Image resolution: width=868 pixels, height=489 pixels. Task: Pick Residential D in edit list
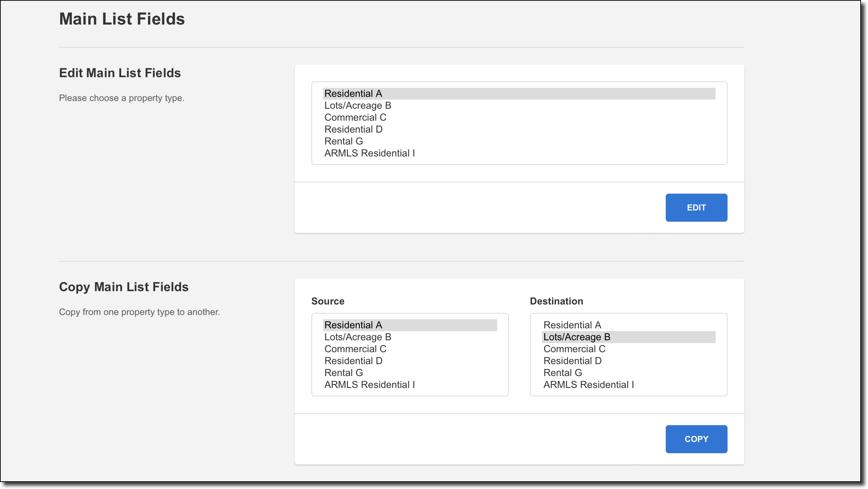(519, 129)
